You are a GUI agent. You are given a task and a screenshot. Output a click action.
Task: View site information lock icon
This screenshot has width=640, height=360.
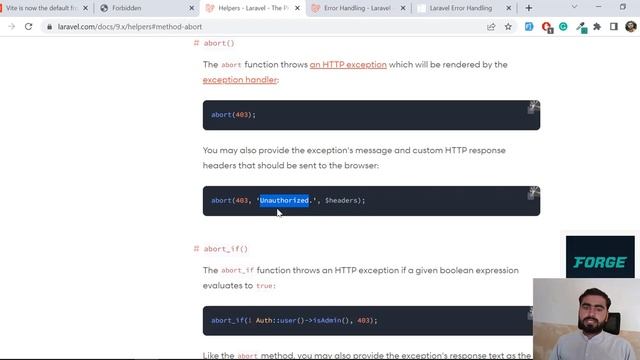(x=49, y=27)
